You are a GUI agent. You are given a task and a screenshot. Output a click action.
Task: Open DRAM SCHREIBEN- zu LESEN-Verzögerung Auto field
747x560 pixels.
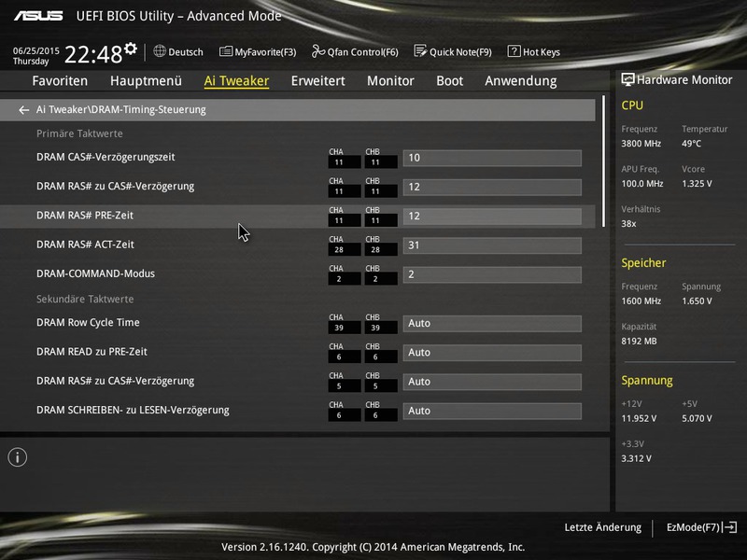pyautogui.click(x=492, y=411)
